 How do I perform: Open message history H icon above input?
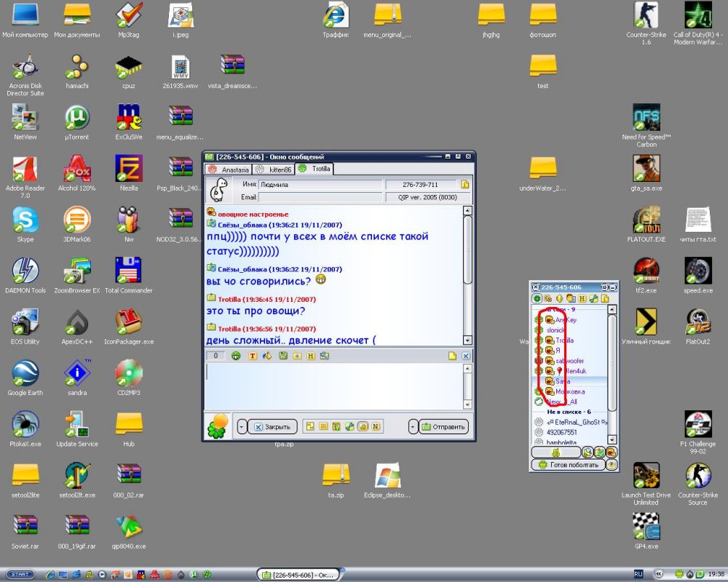pos(311,356)
